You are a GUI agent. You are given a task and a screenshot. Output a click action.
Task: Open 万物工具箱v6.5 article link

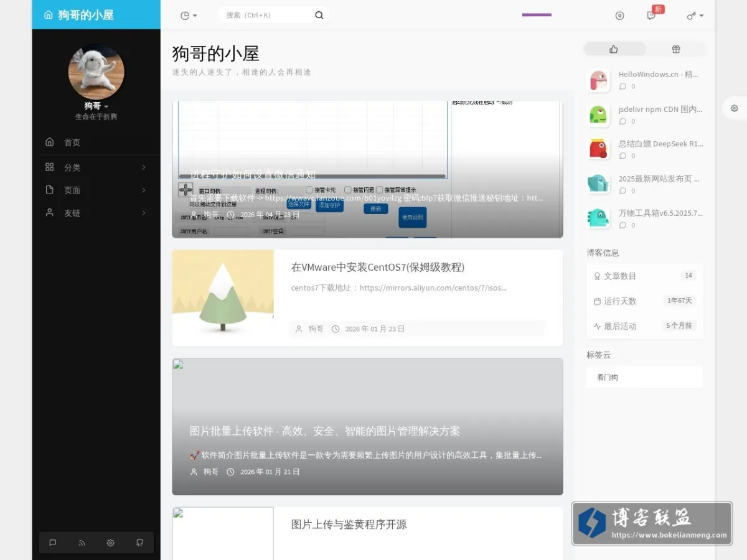click(660, 213)
